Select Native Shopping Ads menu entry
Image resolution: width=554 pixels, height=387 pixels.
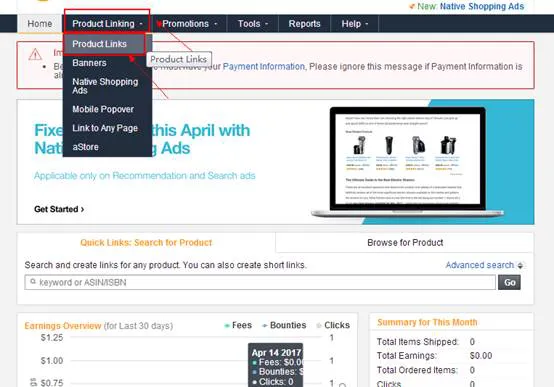coord(105,86)
